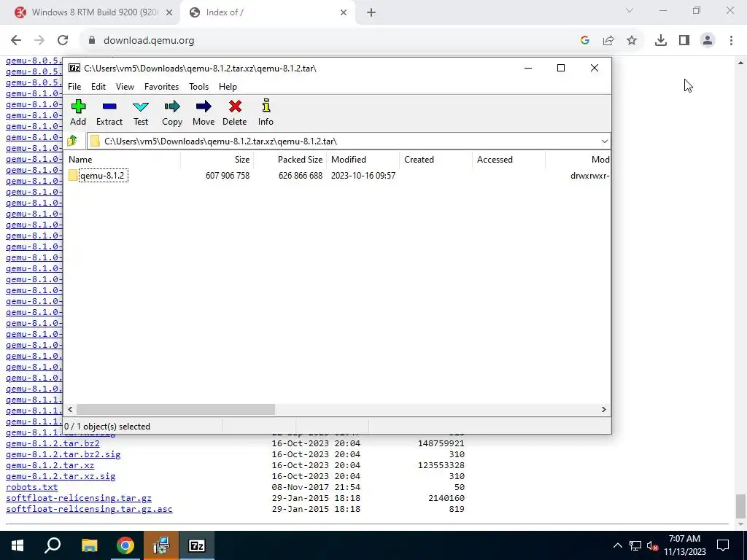Close the Windows 8 RTM Build tab
This screenshot has width=747, height=560.
pos(169,13)
